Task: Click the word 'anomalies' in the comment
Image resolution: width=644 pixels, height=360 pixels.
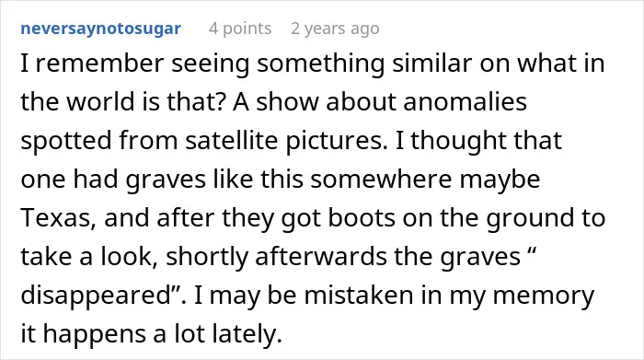Action: click(x=465, y=102)
